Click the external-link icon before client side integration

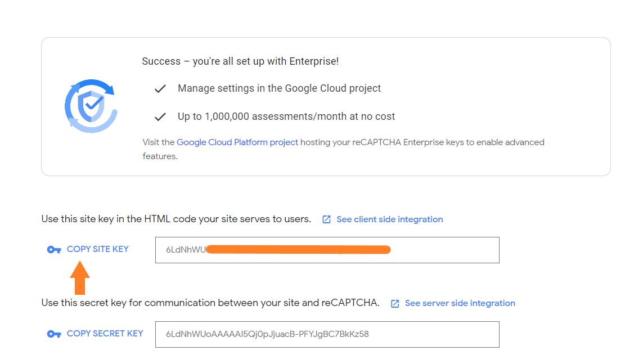(326, 219)
